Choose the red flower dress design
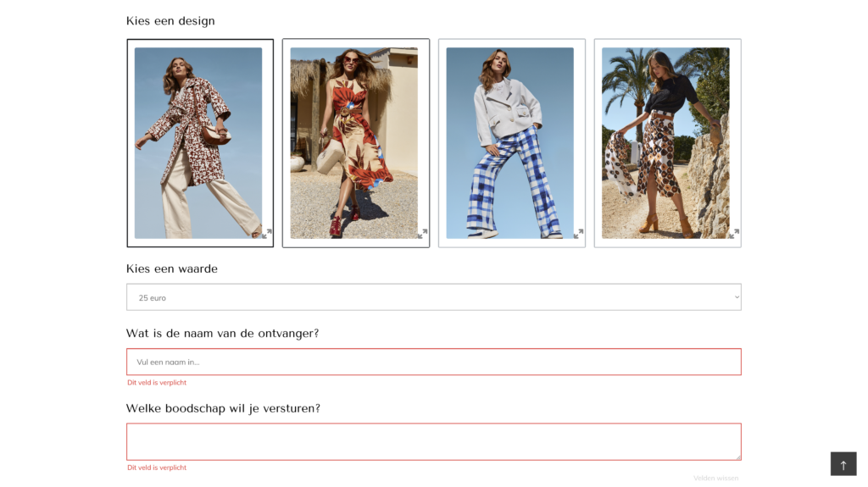 [x=354, y=143]
